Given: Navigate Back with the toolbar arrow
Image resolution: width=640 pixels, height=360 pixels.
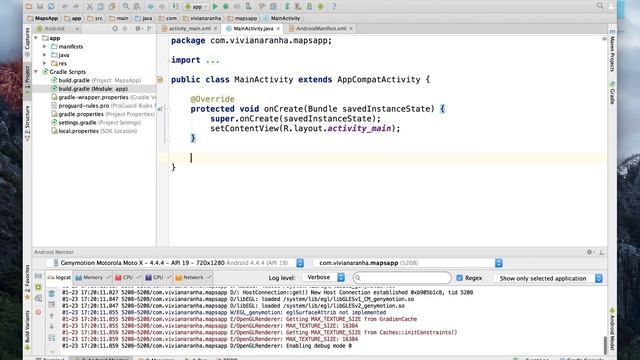Looking at the screenshot, I should pos(151,6).
